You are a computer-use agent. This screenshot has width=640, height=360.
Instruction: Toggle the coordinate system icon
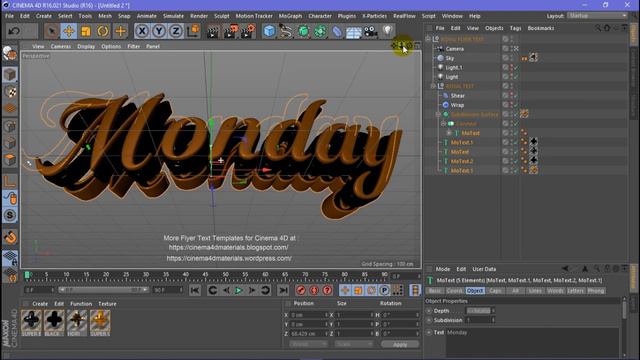tap(193, 31)
